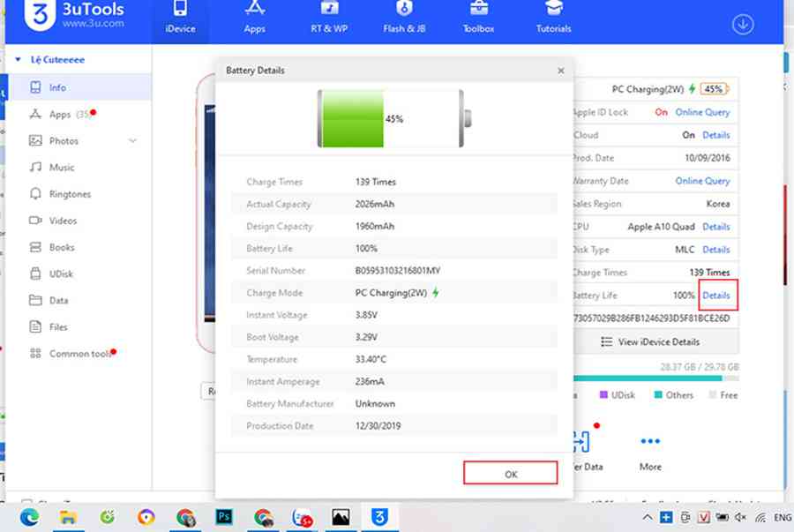Open Photoshop from taskbar

click(224, 517)
